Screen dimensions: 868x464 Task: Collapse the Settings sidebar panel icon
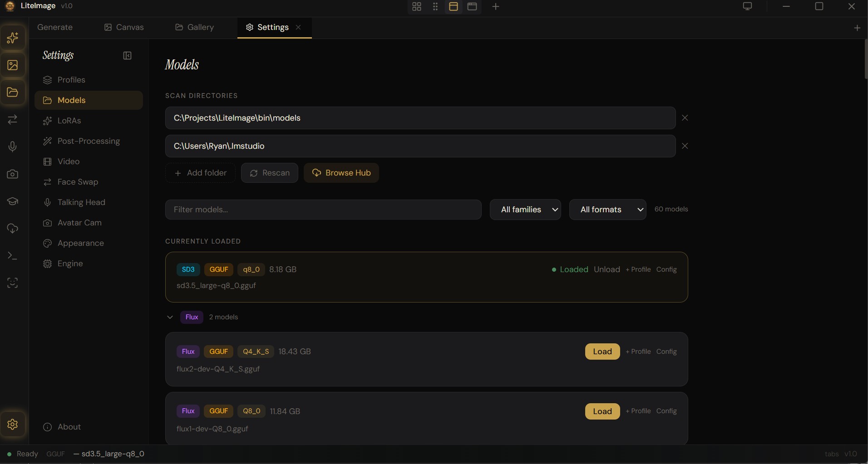point(127,56)
